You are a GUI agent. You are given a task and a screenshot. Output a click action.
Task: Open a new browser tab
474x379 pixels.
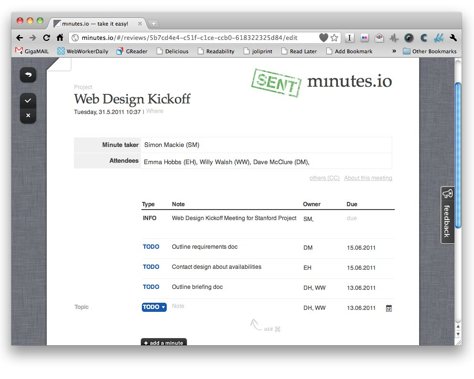pos(154,24)
